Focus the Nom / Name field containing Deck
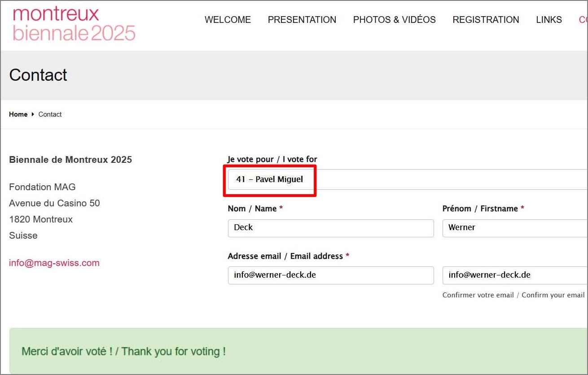The image size is (588, 375). (331, 228)
